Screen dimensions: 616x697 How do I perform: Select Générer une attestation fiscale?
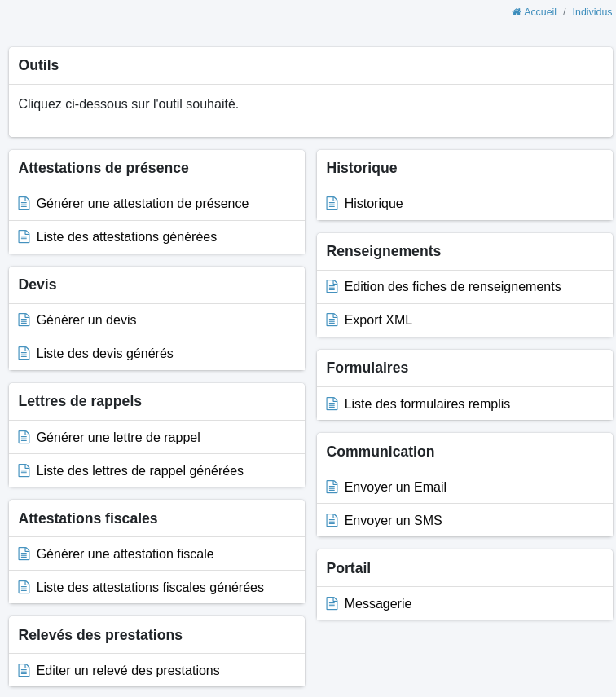[x=125, y=554]
